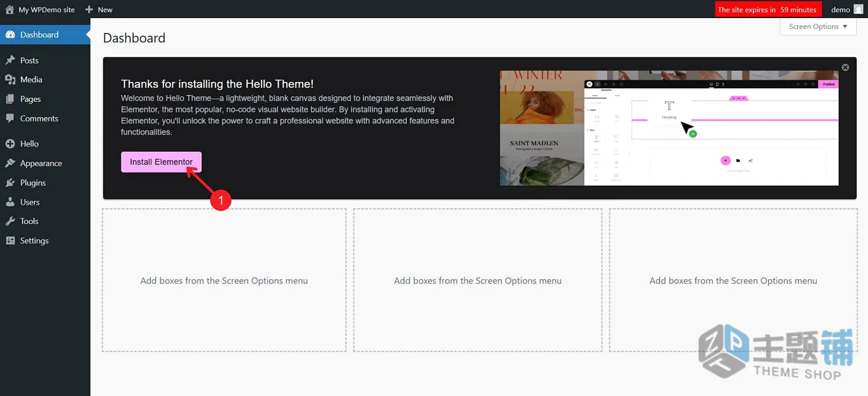Screen dimensions: 868x396
Task: Click the Pages icon in sidebar
Action: tap(10, 99)
